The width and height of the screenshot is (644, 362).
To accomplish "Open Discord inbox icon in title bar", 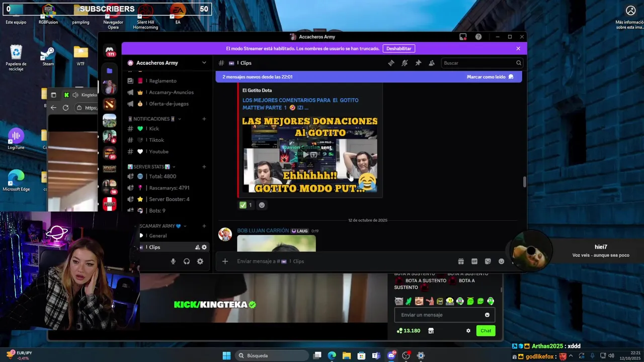I will pos(463,37).
